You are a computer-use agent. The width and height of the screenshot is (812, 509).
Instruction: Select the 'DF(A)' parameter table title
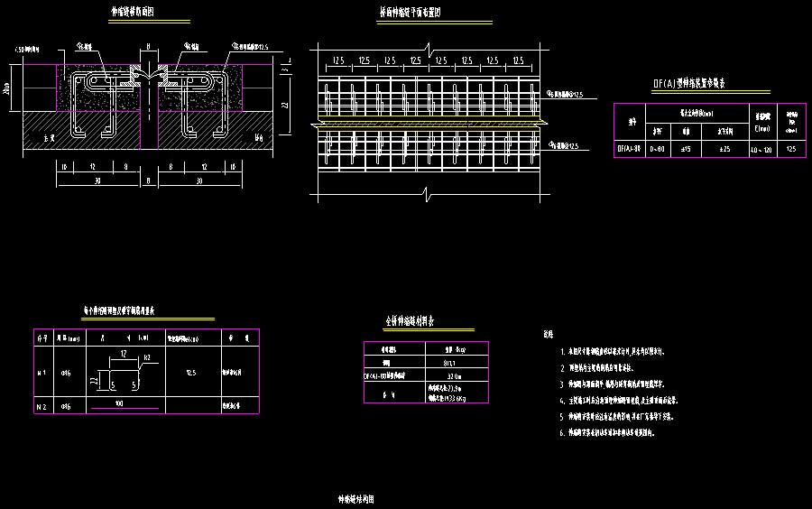(x=688, y=83)
